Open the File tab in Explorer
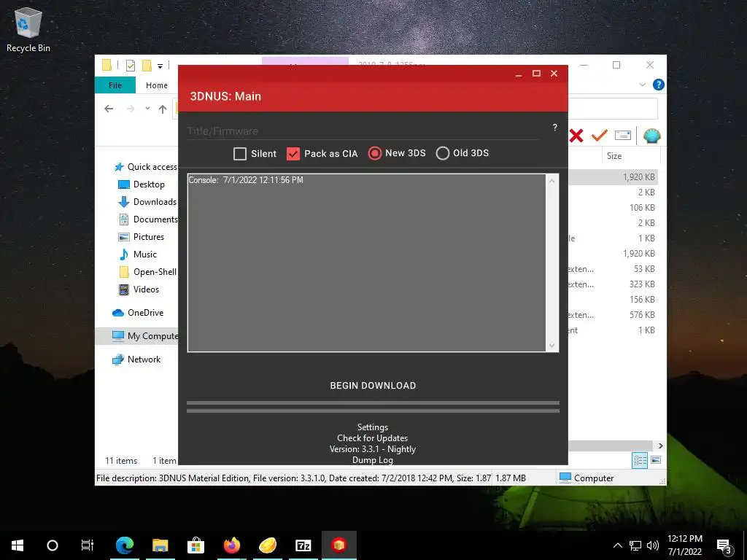The width and height of the screenshot is (747, 560). 115,85
